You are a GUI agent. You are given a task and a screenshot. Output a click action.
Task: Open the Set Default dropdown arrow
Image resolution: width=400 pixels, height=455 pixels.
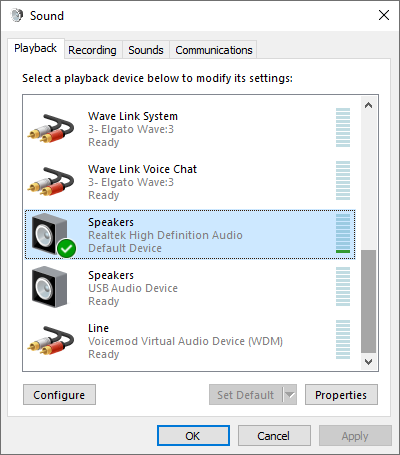point(290,395)
